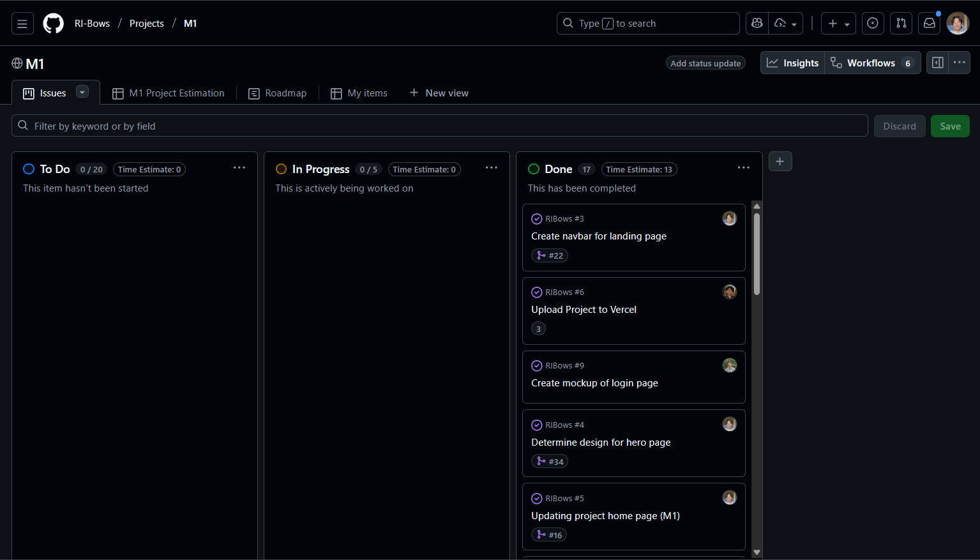
Task: Open the pull requests icon
Action: 901,24
